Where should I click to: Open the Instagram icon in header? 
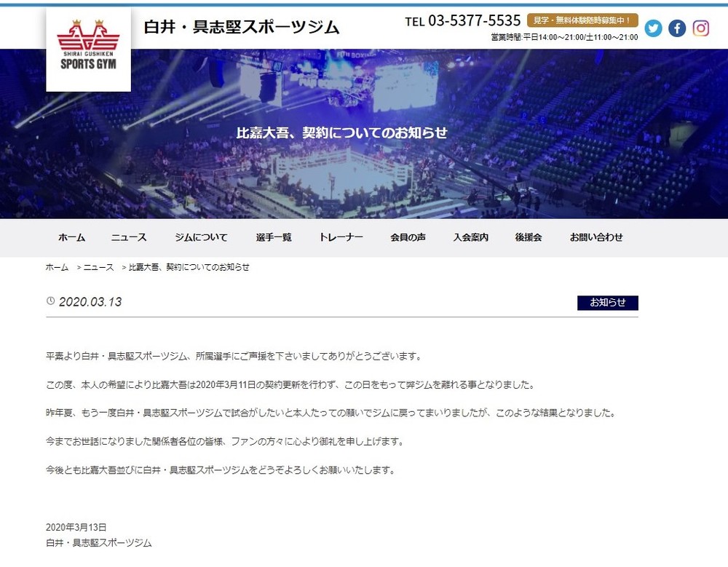700,29
